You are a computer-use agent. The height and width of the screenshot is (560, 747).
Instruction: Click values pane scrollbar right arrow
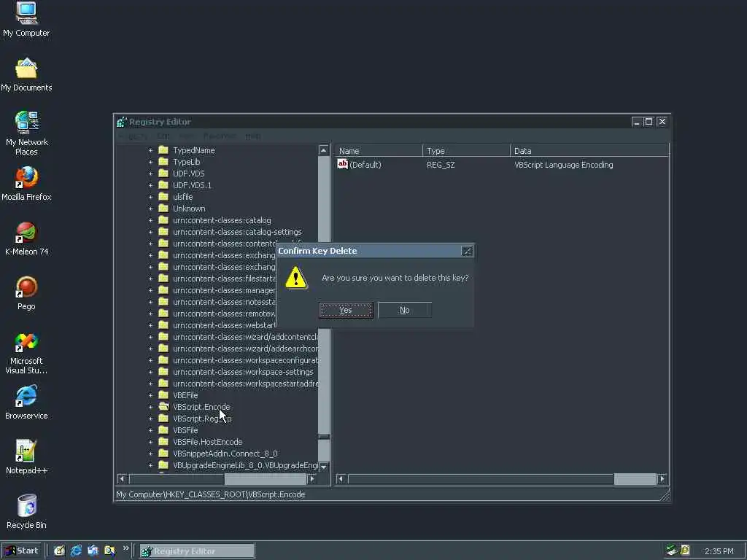pos(662,478)
